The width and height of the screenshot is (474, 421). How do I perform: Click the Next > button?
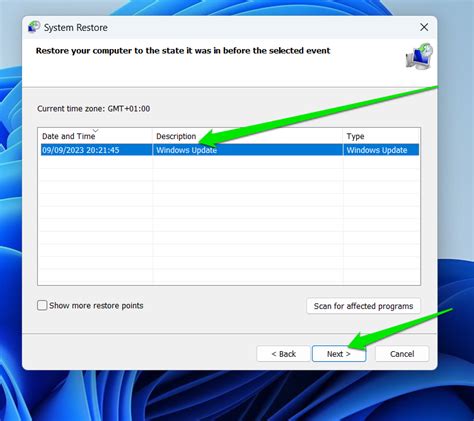[x=339, y=354]
